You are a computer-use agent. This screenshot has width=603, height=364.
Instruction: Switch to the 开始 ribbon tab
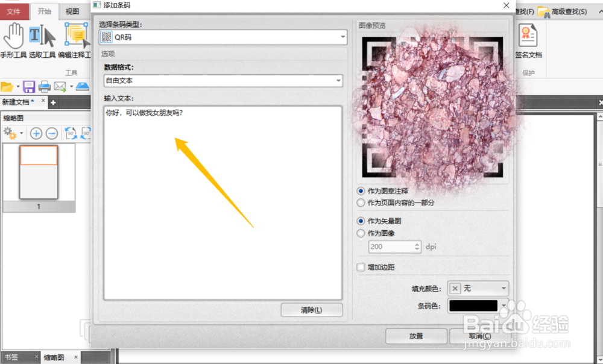44,11
